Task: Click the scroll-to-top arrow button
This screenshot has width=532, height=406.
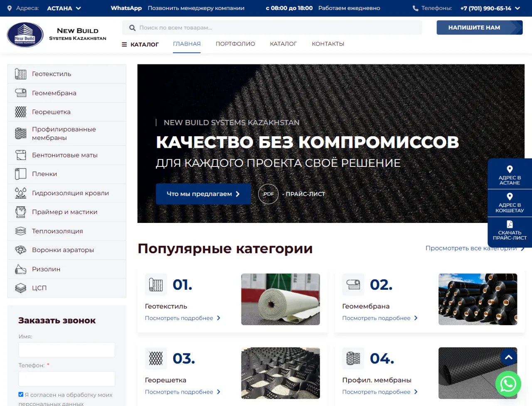Action: [509, 357]
